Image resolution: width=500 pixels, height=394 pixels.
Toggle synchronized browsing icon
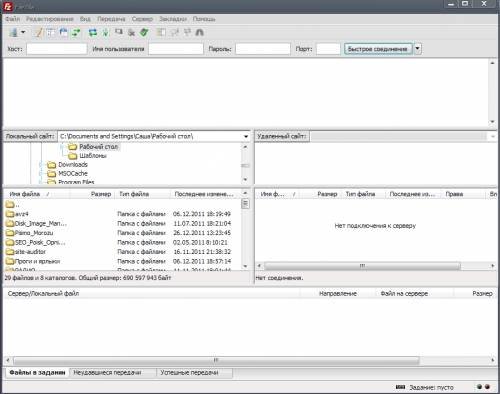click(x=187, y=32)
